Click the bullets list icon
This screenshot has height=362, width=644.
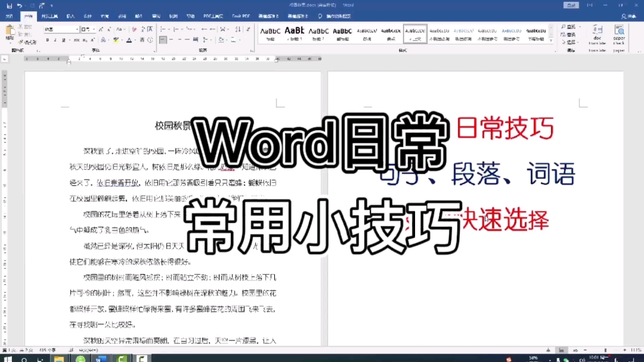(161, 30)
